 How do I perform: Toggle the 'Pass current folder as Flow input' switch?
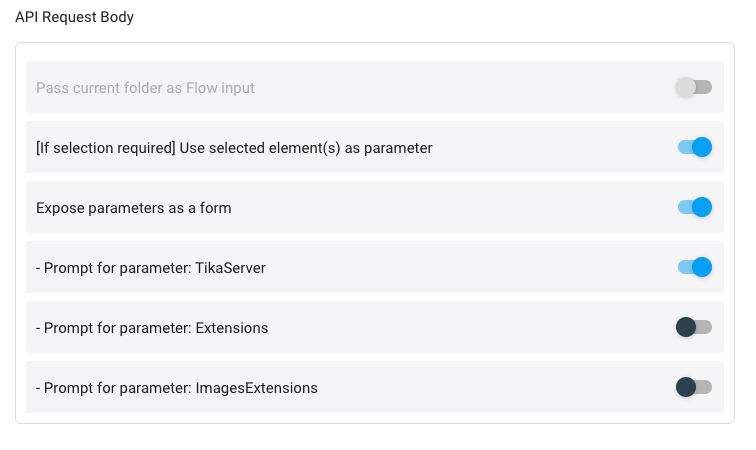pyautogui.click(x=694, y=87)
